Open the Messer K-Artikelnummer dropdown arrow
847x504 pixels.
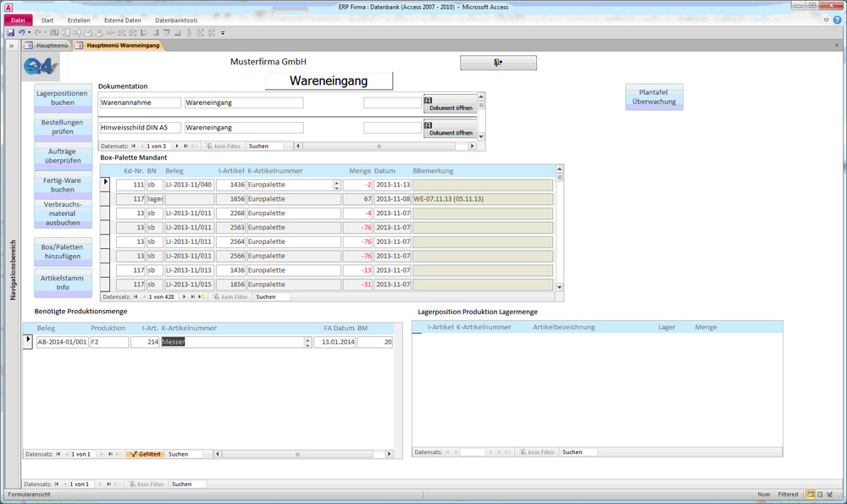click(307, 342)
